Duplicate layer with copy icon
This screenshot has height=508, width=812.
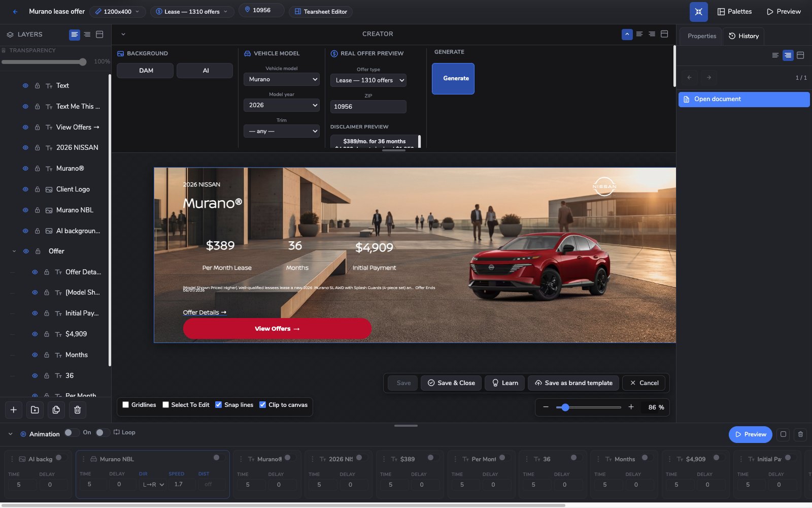click(x=56, y=410)
